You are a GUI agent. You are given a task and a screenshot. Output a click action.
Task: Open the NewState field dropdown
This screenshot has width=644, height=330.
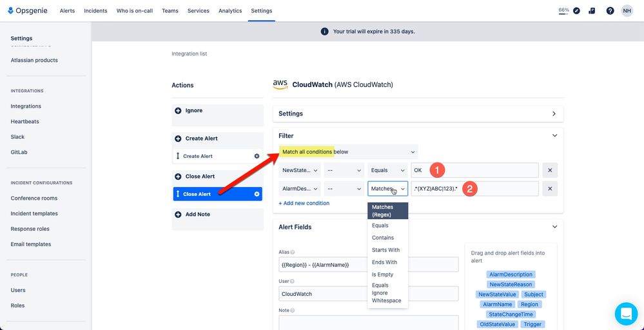[300, 170]
